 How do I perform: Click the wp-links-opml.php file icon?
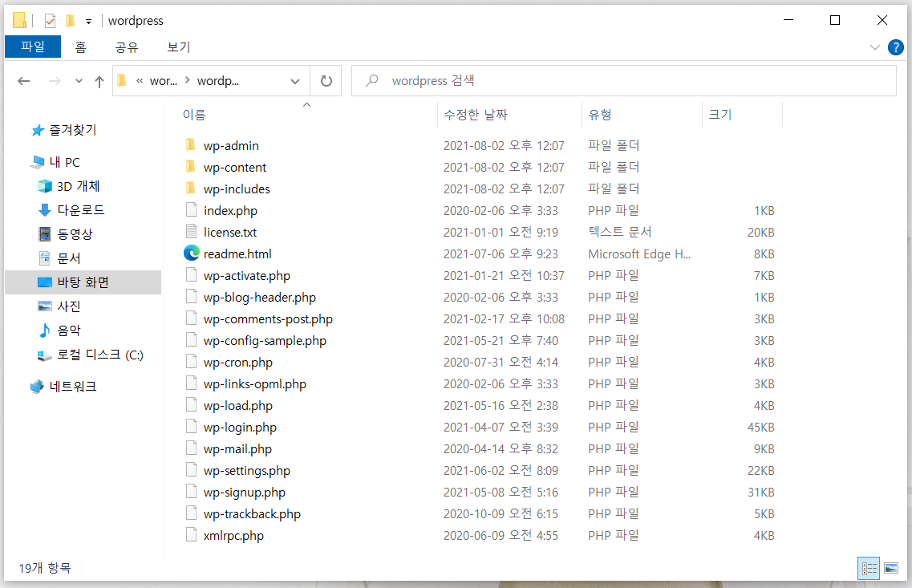tap(192, 383)
